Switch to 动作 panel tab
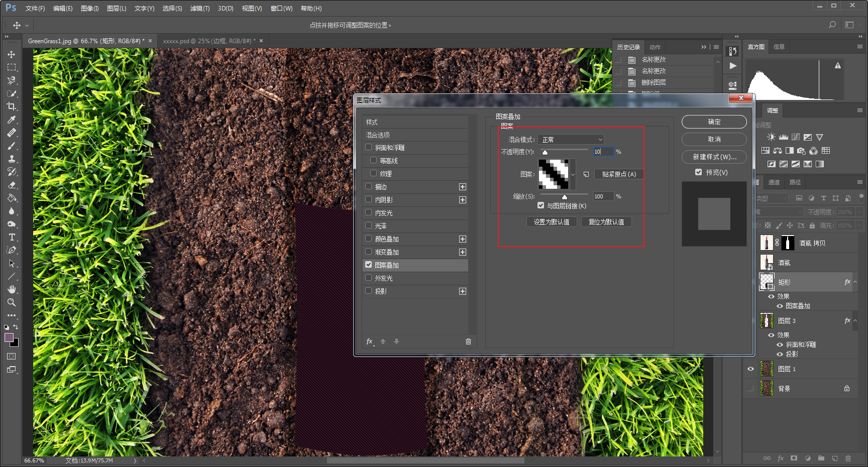Screen dimensions: 868x467 pos(655,47)
